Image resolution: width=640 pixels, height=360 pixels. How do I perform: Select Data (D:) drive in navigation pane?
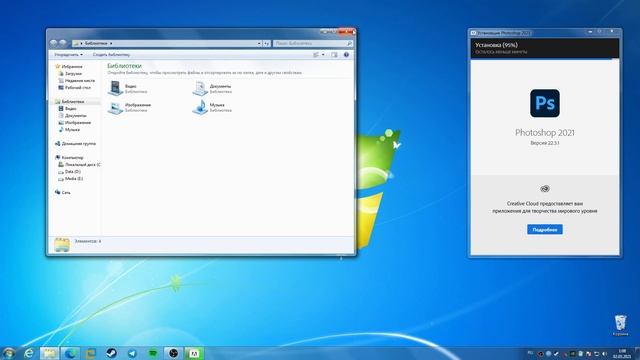pyautogui.click(x=69, y=171)
